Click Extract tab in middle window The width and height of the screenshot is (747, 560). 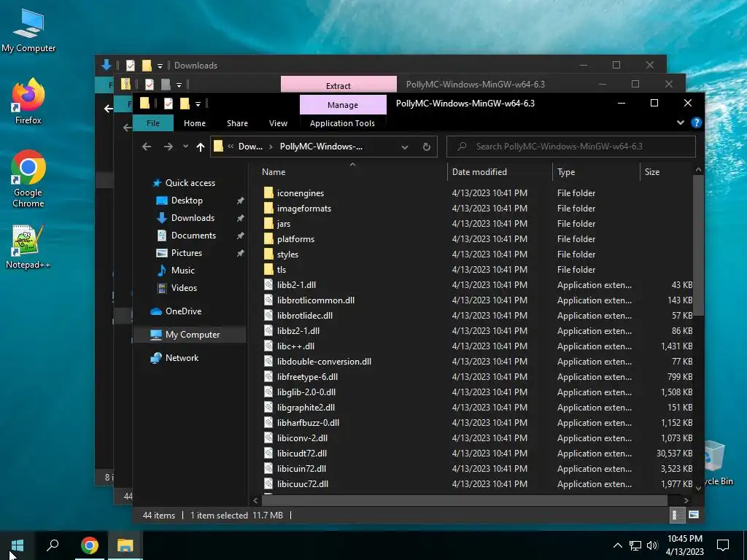click(338, 86)
